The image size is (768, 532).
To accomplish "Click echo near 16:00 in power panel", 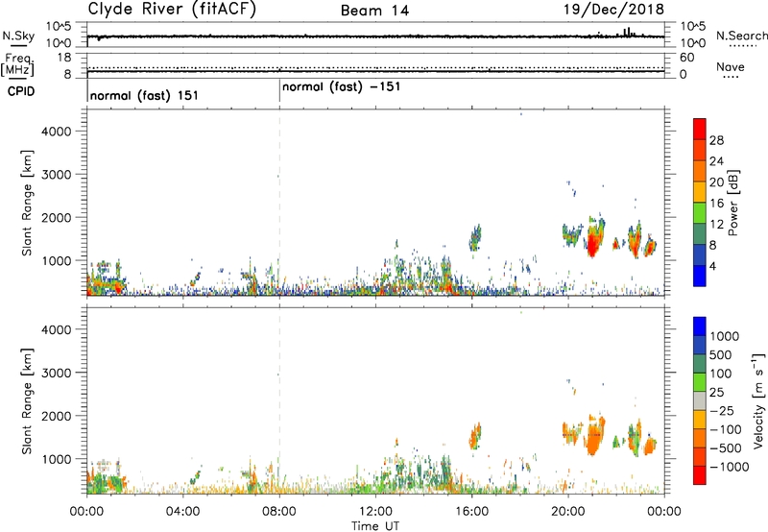I will point(475,238).
